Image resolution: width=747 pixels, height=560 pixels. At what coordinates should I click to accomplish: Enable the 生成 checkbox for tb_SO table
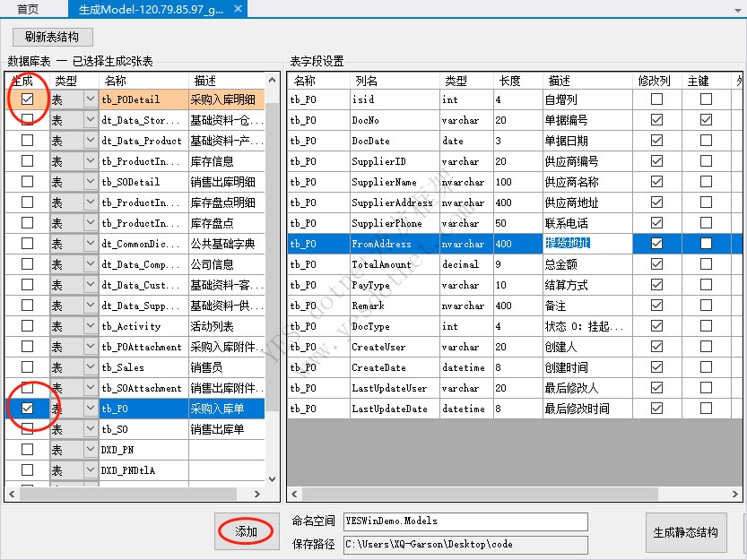[28, 428]
